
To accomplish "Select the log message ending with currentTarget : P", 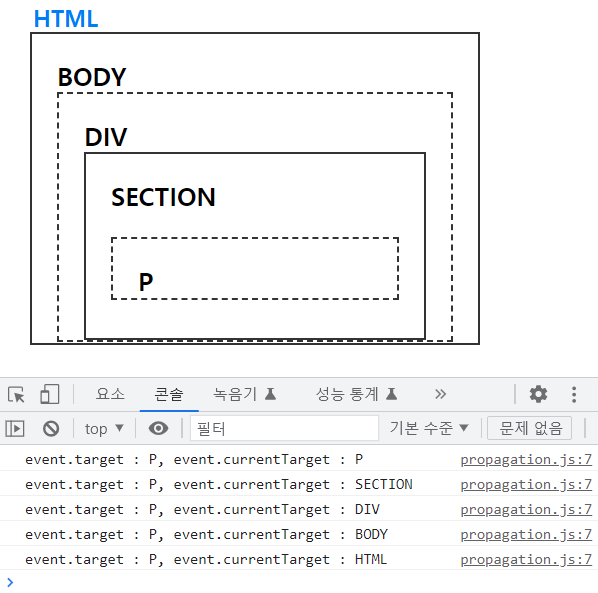I will pyautogui.click(x=194, y=460).
